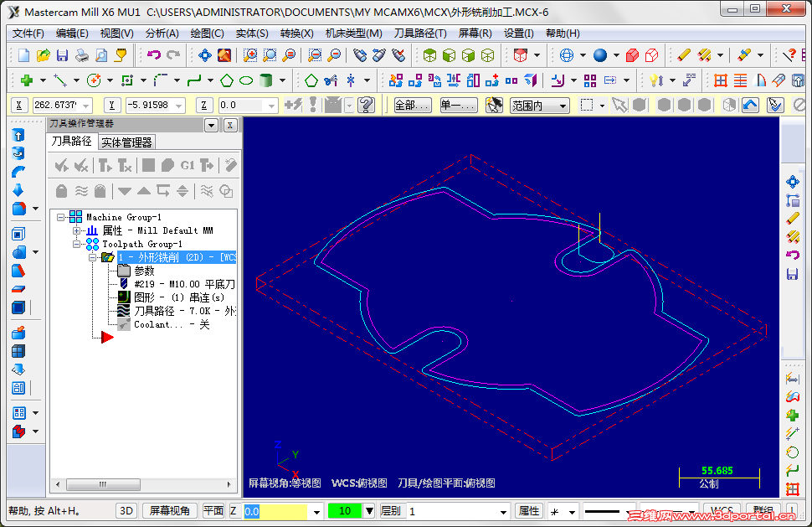Toggle the 3D mode button in status bar
Screen dimensions: 812x527
pyautogui.click(x=126, y=510)
